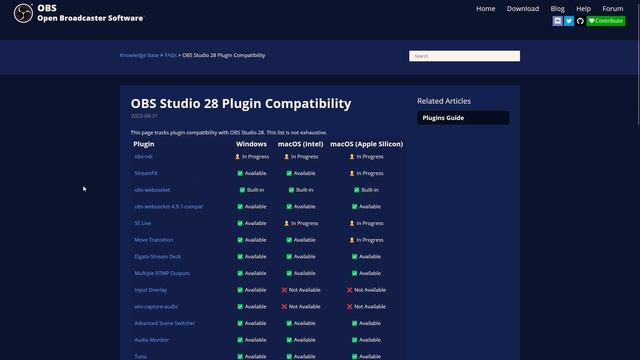Open the win-capture-audio plugin link

pyautogui.click(x=156, y=307)
